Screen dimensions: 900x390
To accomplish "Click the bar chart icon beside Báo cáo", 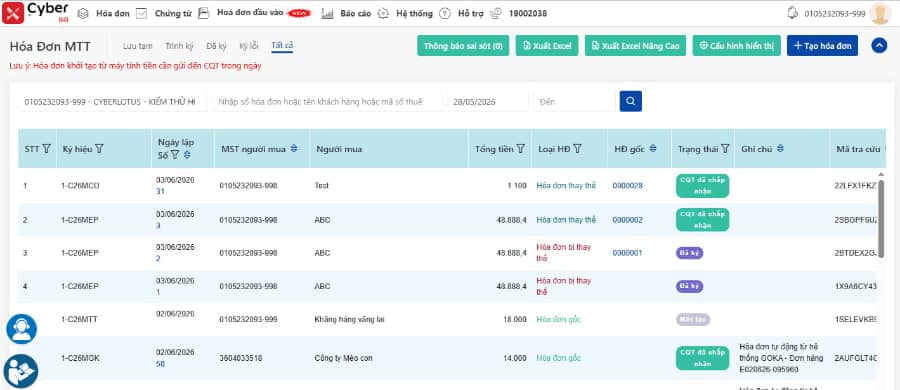I will tap(328, 13).
